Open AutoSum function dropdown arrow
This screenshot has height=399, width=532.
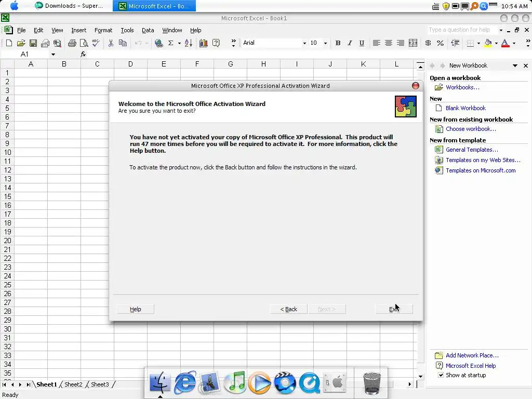point(179,43)
